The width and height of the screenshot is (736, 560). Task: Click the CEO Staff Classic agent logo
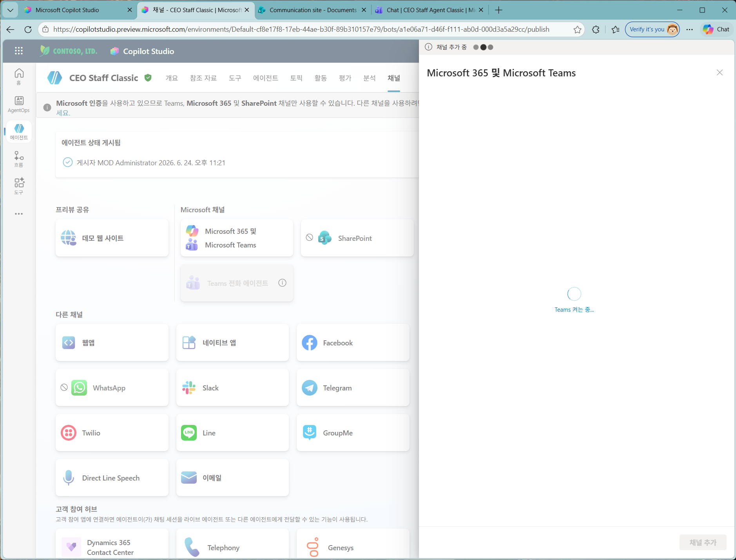click(x=54, y=78)
